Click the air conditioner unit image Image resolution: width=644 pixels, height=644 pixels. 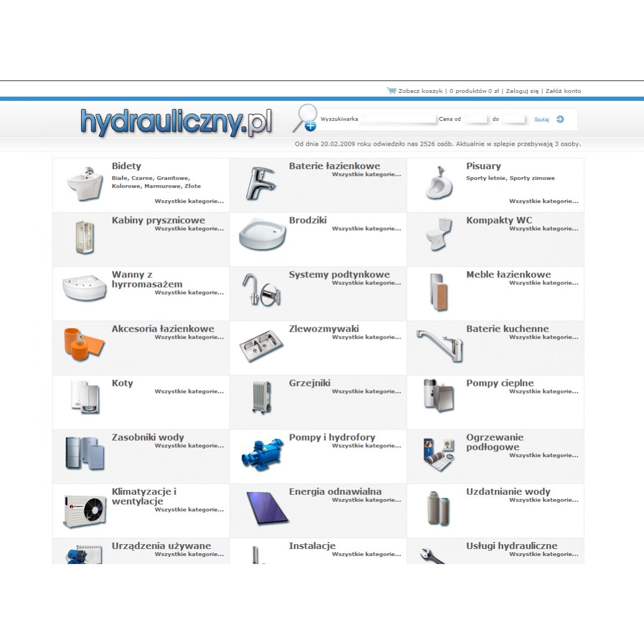pyautogui.click(x=85, y=511)
